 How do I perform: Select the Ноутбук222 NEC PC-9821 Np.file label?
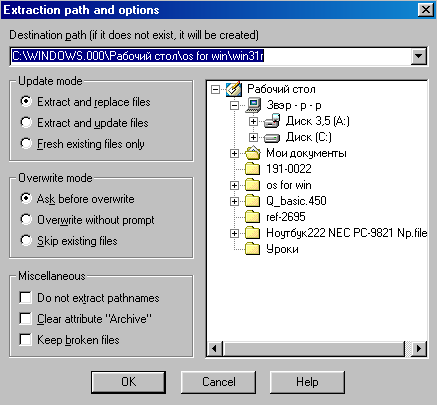pyautogui.click(x=346, y=233)
